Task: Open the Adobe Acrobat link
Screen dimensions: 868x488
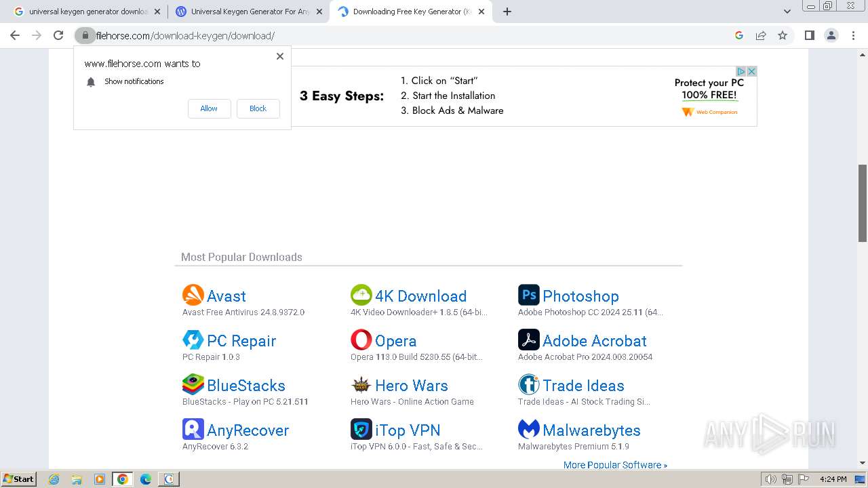Action: tap(595, 341)
